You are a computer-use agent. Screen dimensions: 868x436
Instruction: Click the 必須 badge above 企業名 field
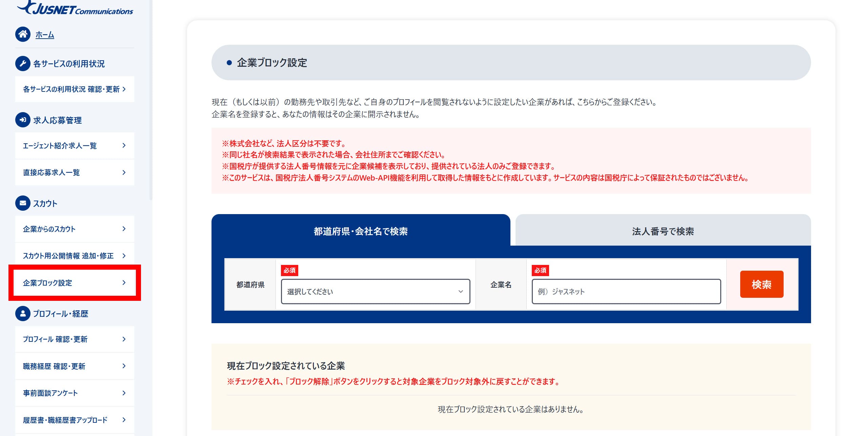[540, 270]
